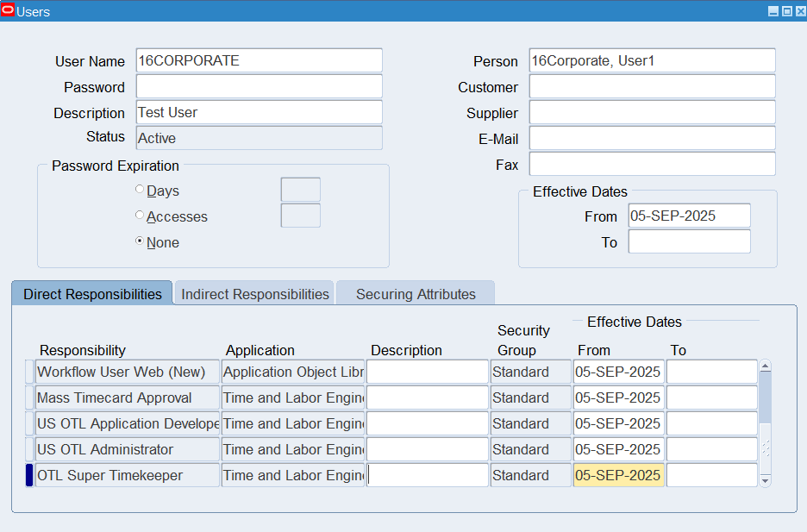
Task: Switch to the Indirect Responsibilities tab
Action: [254, 294]
